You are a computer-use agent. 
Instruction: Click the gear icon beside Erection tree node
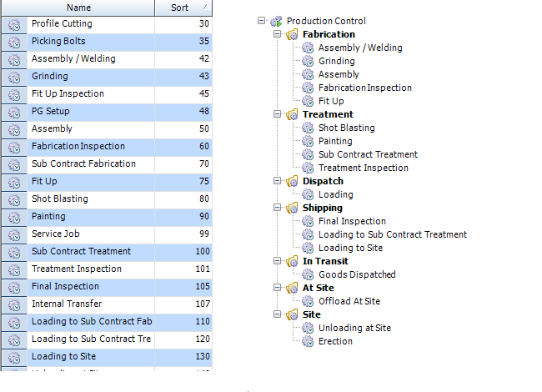[308, 341]
